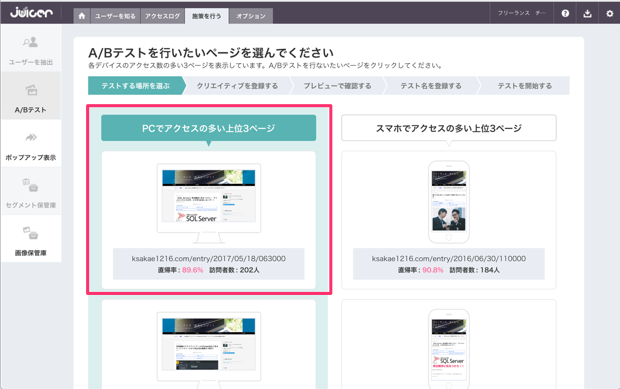Choose スマホでアクセスの多い上位3ページ header
Image resolution: width=620 pixels, height=389 pixels.
click(449, 128)
